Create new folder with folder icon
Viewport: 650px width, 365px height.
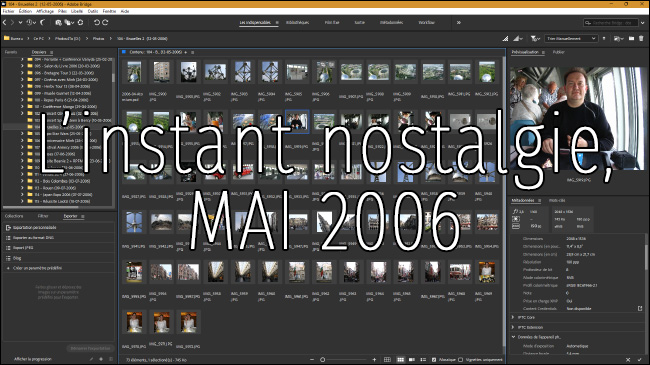pos(631,39)
